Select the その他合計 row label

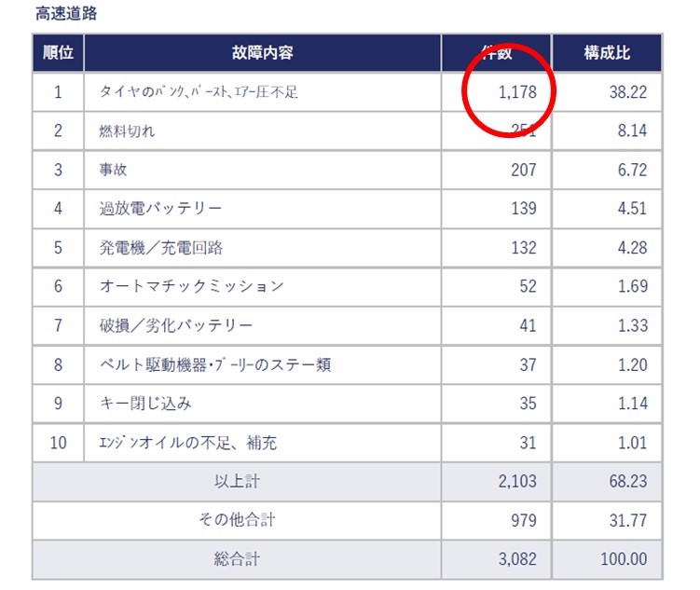pyautogui.click(x=237, y=519)
